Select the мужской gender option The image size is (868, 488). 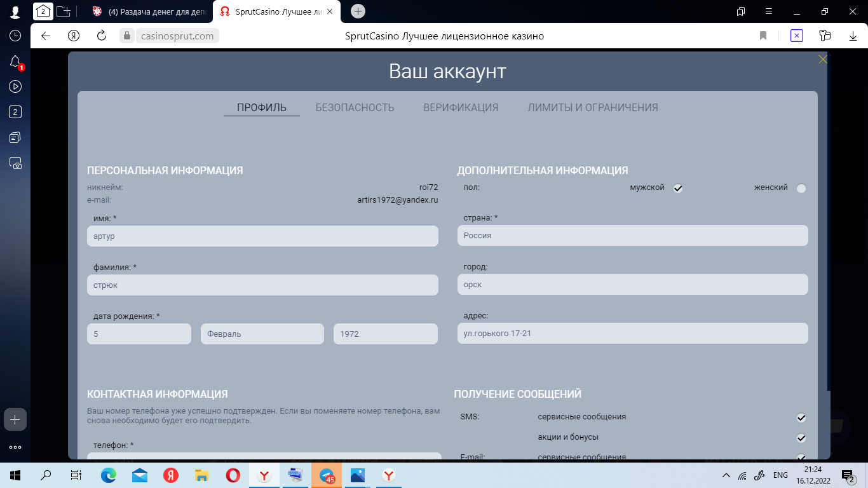pyautogui.click(x=678, y=188)
